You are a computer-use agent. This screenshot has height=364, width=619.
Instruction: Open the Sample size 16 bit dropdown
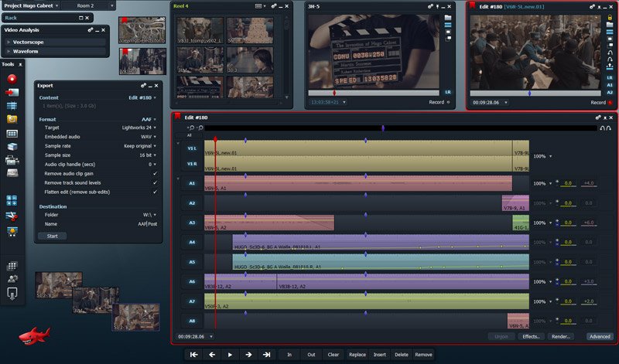147,155
